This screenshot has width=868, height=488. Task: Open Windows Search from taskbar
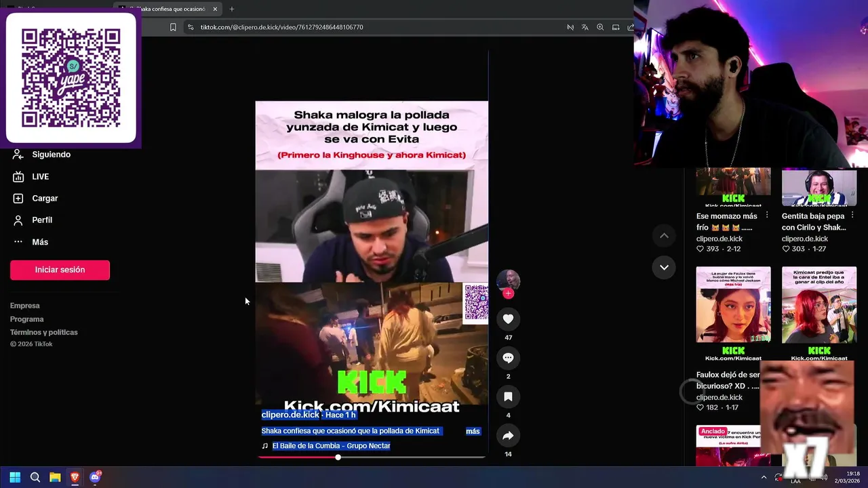(x=35, y=477)
